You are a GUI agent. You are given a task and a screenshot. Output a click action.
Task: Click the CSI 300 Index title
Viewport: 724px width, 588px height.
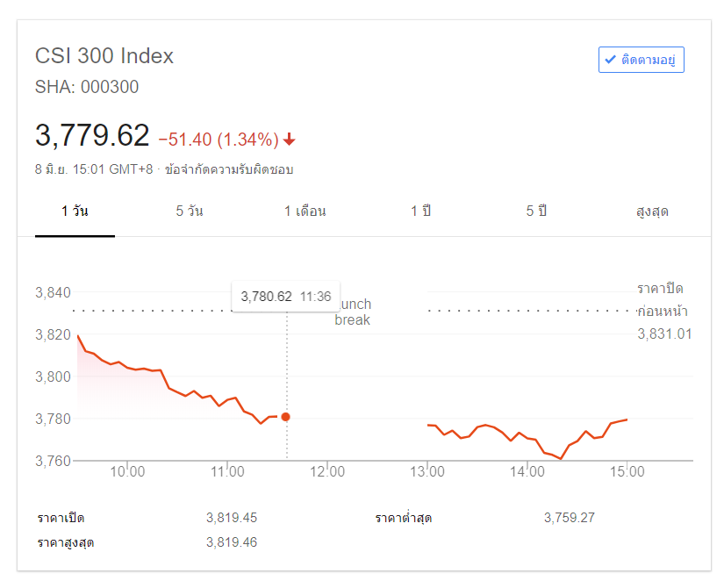click(104, 56)
